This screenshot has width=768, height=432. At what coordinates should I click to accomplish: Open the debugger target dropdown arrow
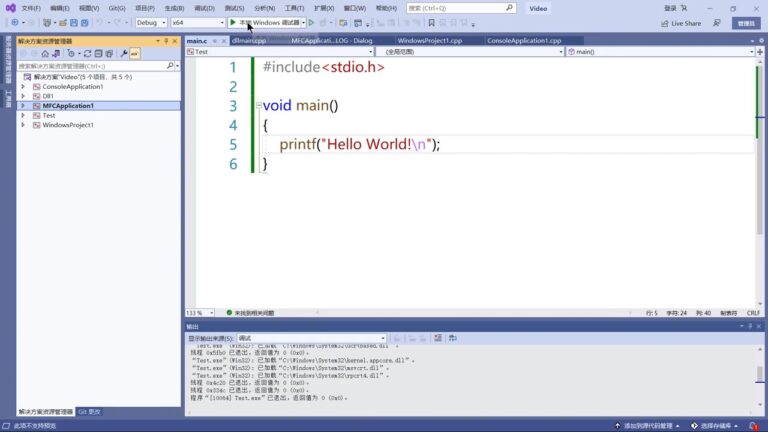[x=304, y=23]
